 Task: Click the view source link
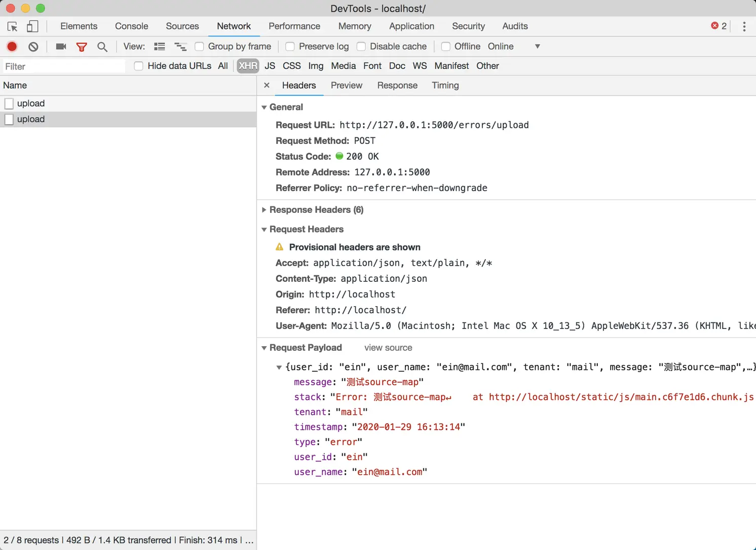pos(388,348)
